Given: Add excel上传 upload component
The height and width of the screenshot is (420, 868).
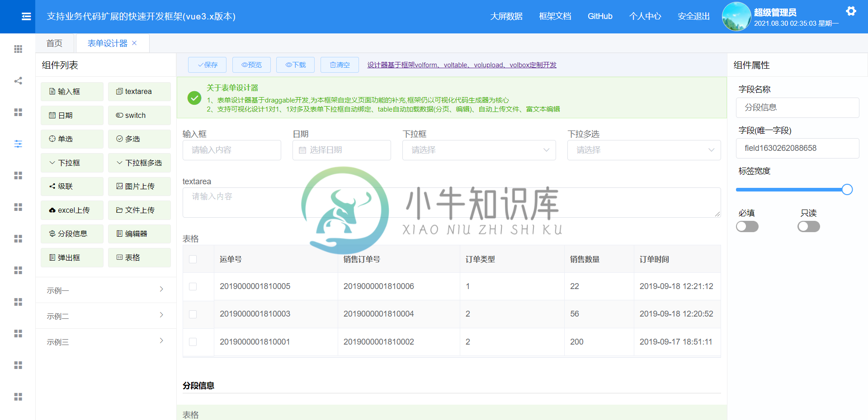Looking at the screenshot, I should [72, 210].
